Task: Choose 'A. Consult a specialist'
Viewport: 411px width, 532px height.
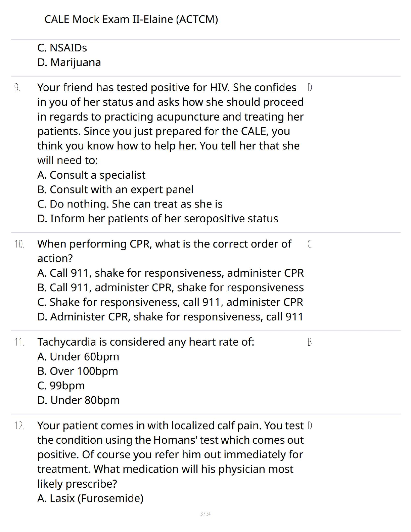Action: [91, 175]
